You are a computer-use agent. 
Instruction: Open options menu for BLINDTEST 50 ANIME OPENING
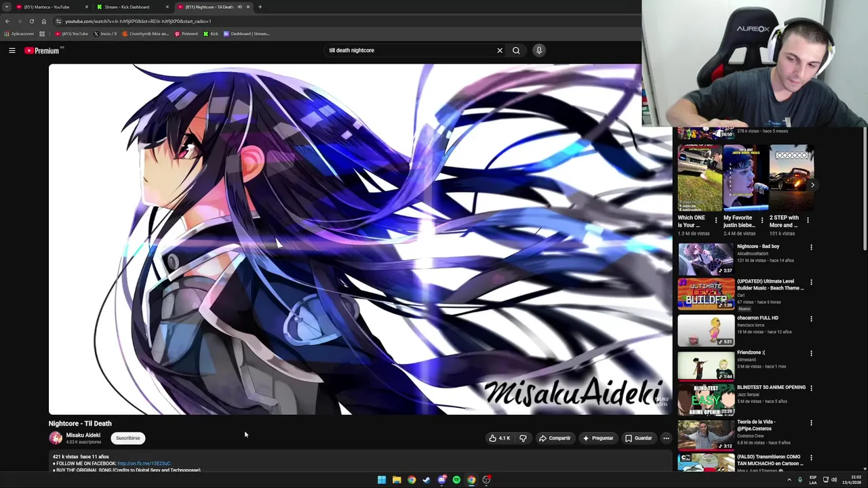(811, 388)
